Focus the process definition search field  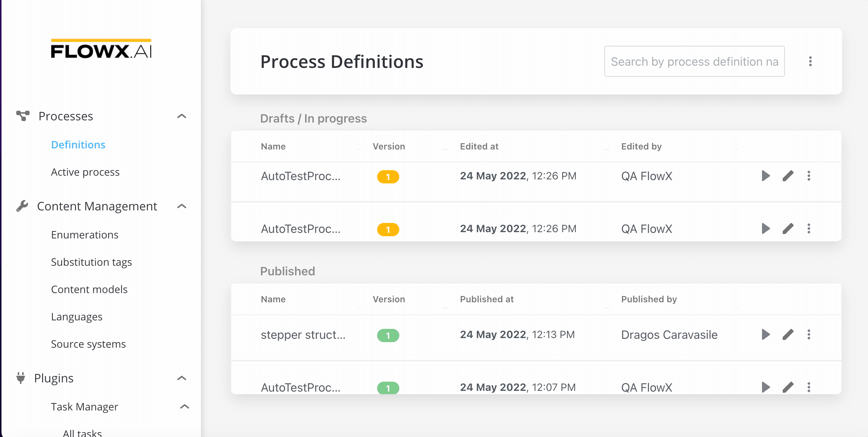tap(694, 61)
